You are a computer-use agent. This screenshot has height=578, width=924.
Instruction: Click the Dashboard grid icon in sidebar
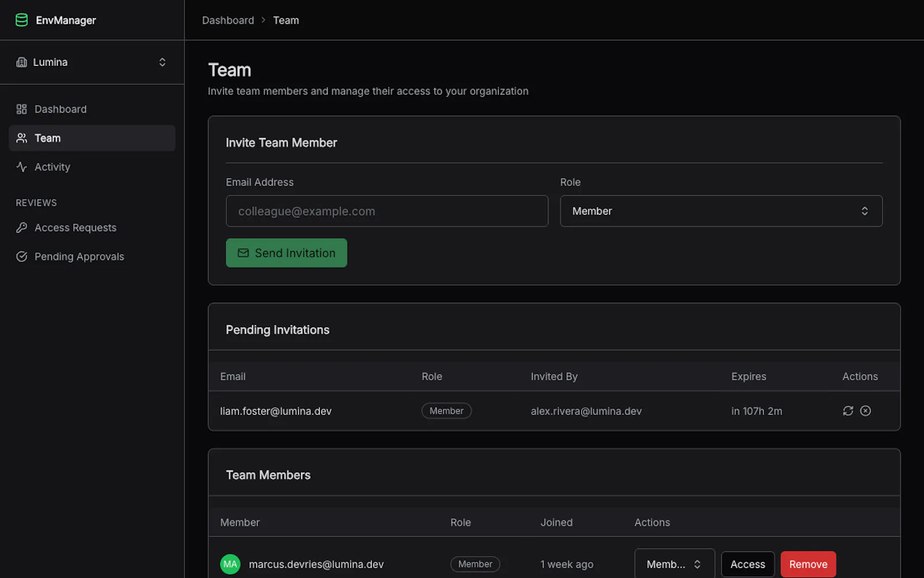pos(21,109)
